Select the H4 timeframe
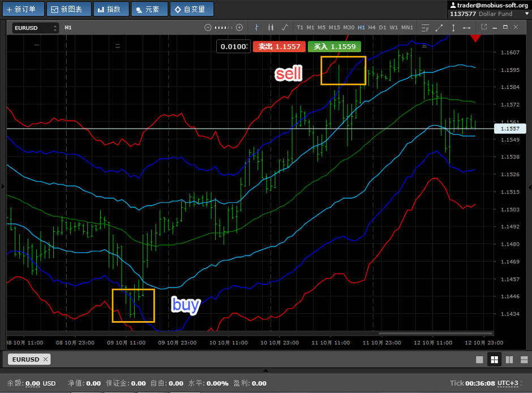532x393 pixels. coord(372,28)
